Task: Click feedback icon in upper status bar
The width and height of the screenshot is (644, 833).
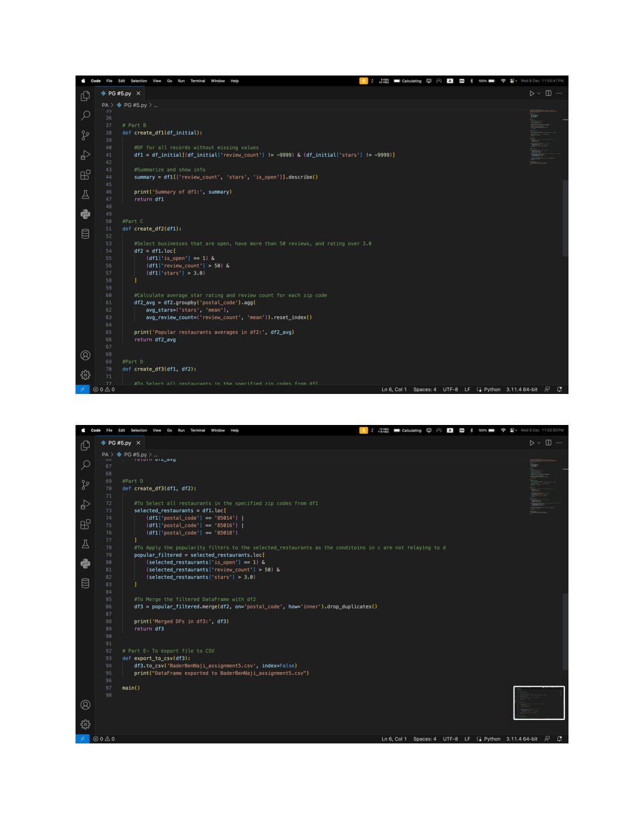Action: pos(547,389)
